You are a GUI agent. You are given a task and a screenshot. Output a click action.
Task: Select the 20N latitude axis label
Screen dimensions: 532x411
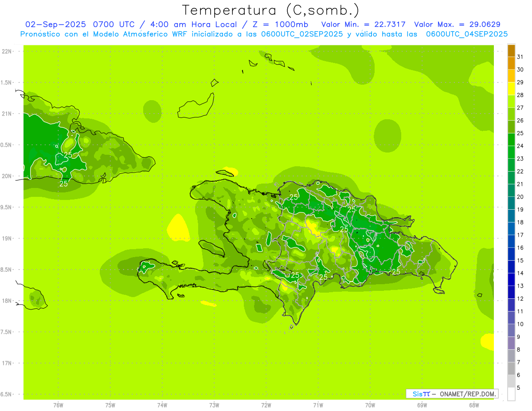[x=7, y=176]
